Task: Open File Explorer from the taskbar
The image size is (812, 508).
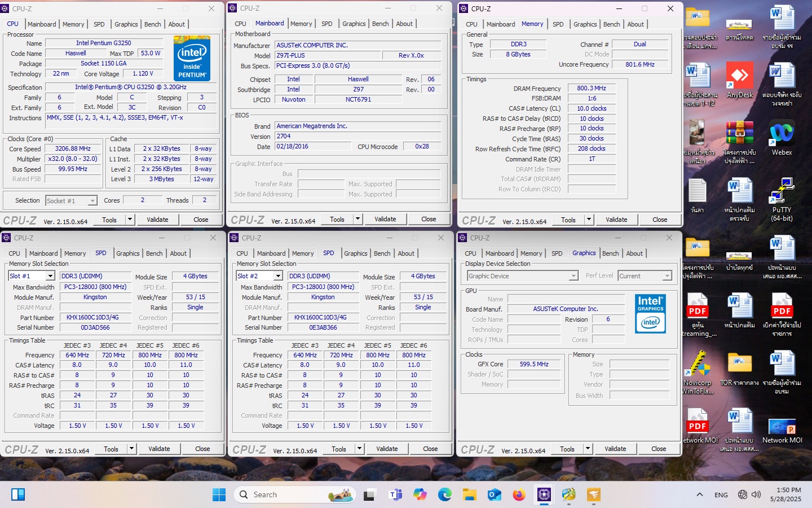Action: (x=470, y=495)
